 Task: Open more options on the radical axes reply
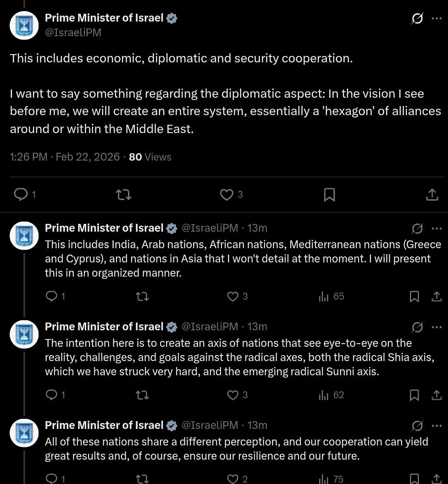437,327
